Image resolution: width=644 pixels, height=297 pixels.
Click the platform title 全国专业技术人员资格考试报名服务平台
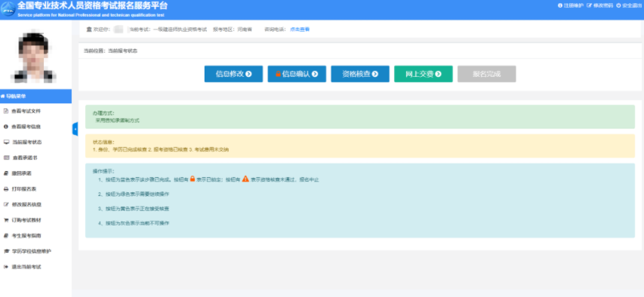92,6
